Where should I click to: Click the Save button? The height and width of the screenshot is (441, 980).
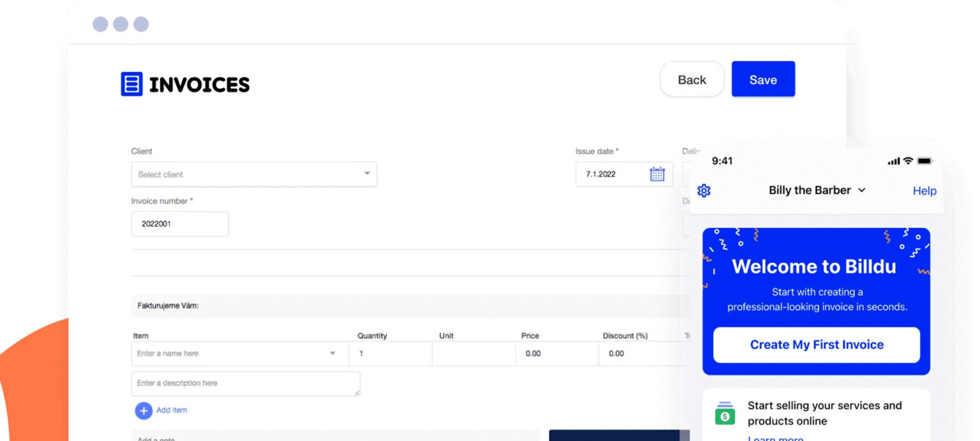pyautogui.click(x=763, y=79)
